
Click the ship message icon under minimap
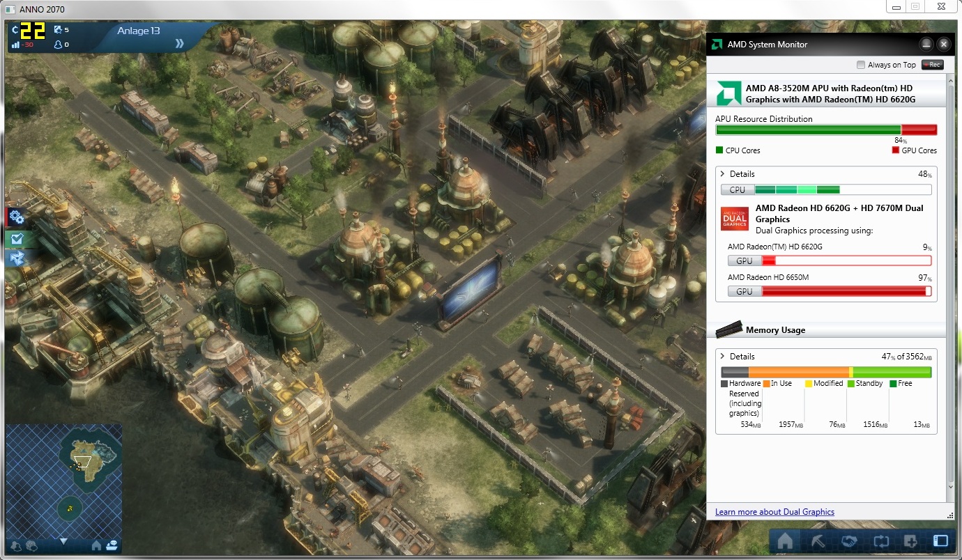pos(112,545)
